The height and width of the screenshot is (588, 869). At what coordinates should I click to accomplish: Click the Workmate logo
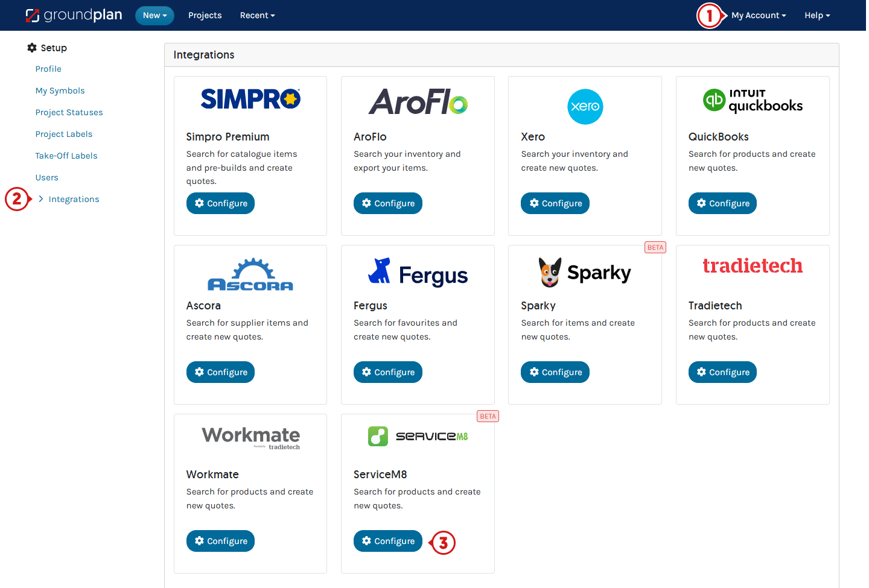pyautogui.click(x=250, y=437)
